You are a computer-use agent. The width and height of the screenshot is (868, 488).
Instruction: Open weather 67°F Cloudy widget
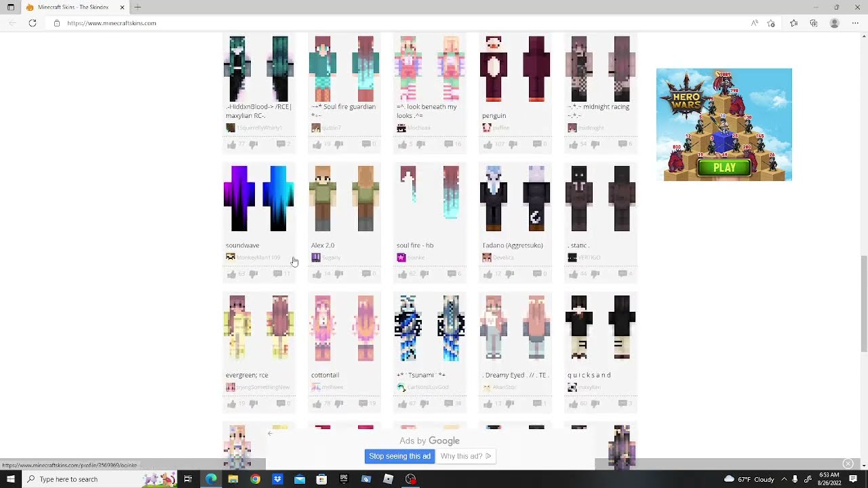point(749,479)
